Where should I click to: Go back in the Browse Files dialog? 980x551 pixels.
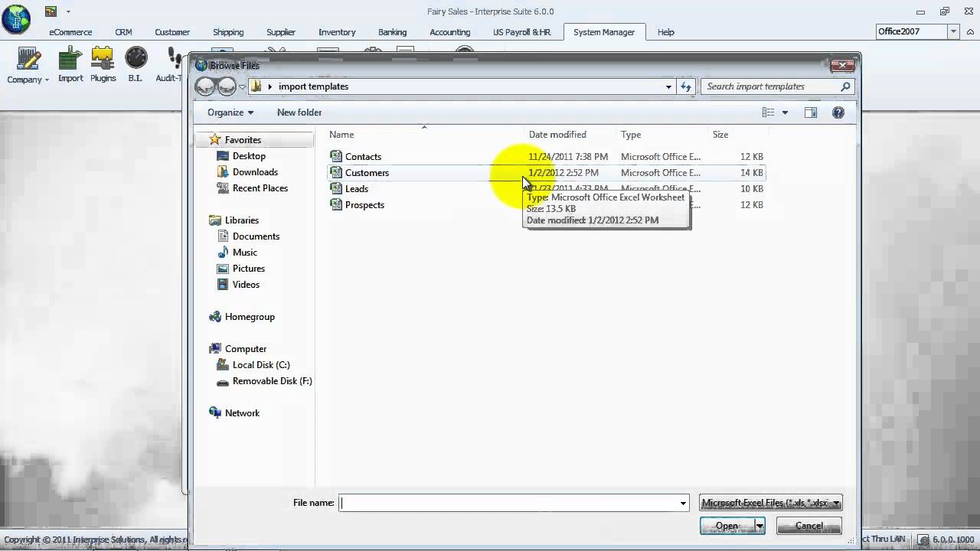click(x=205, y=86)
